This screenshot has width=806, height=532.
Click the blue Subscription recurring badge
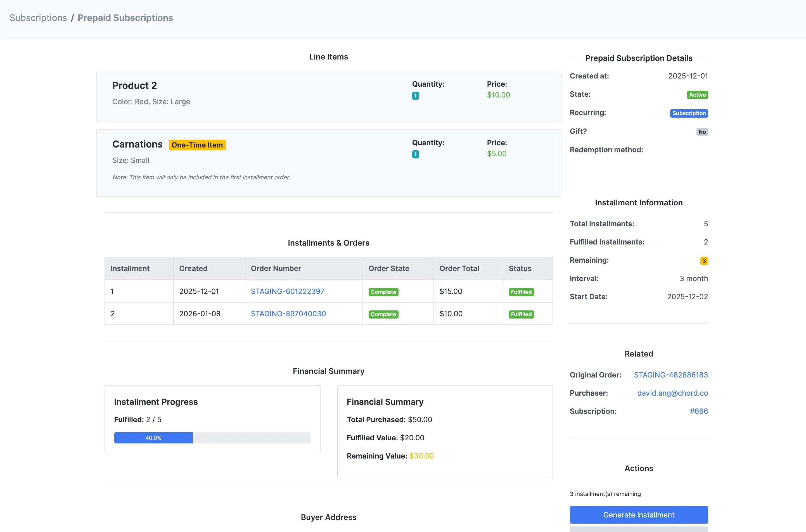pos(689,113)
